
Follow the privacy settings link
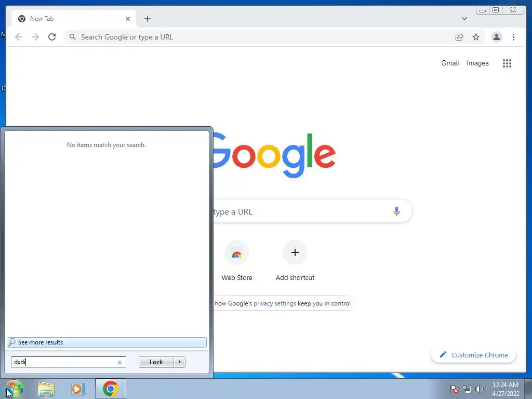pos(274,303)
